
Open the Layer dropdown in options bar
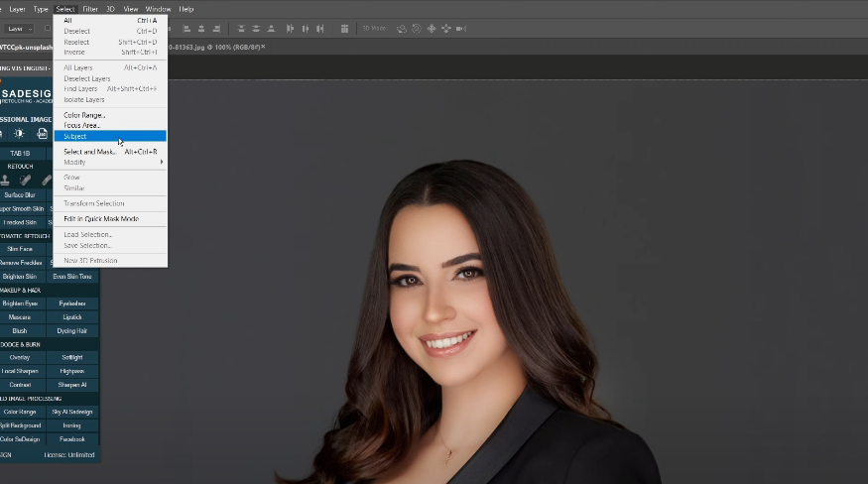(x=19, y=29)
